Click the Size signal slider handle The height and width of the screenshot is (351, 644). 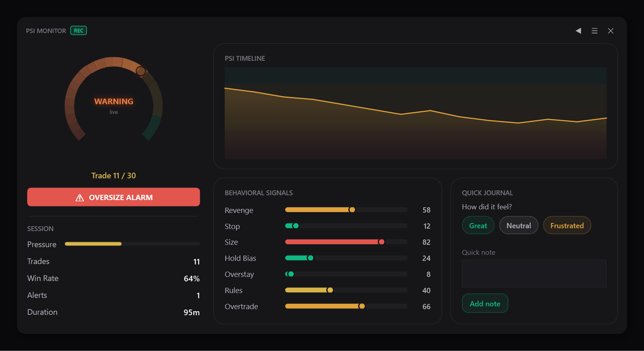point(381,242)
